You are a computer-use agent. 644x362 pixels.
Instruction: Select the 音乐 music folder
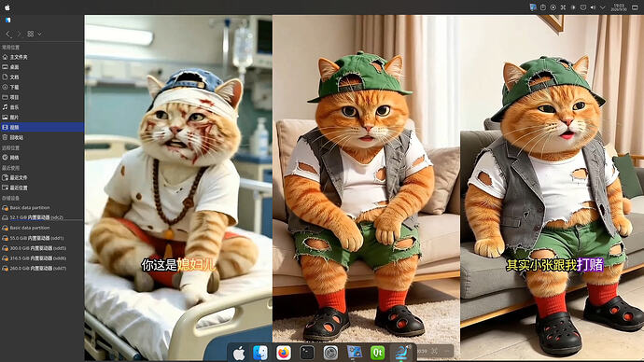pos(42,107)
